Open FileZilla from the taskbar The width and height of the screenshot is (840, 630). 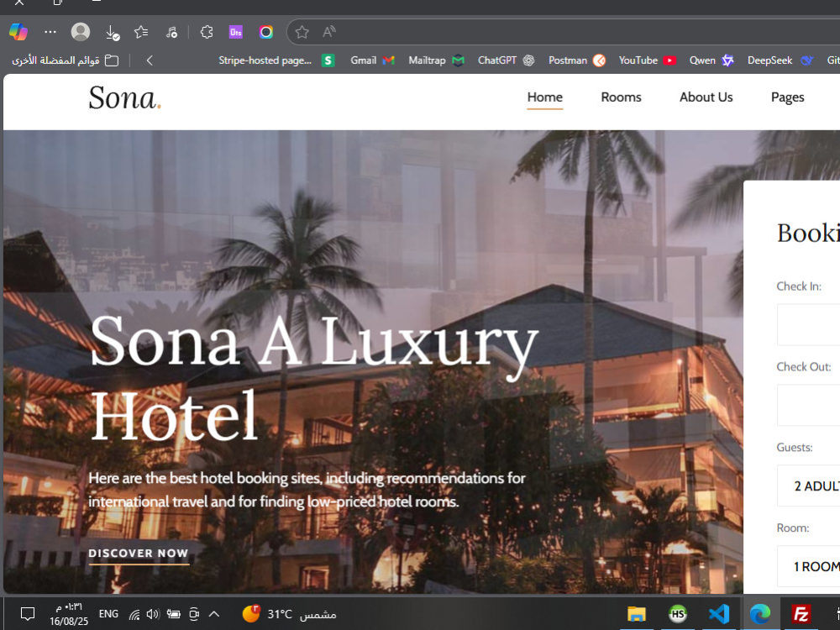coord(801,614)
